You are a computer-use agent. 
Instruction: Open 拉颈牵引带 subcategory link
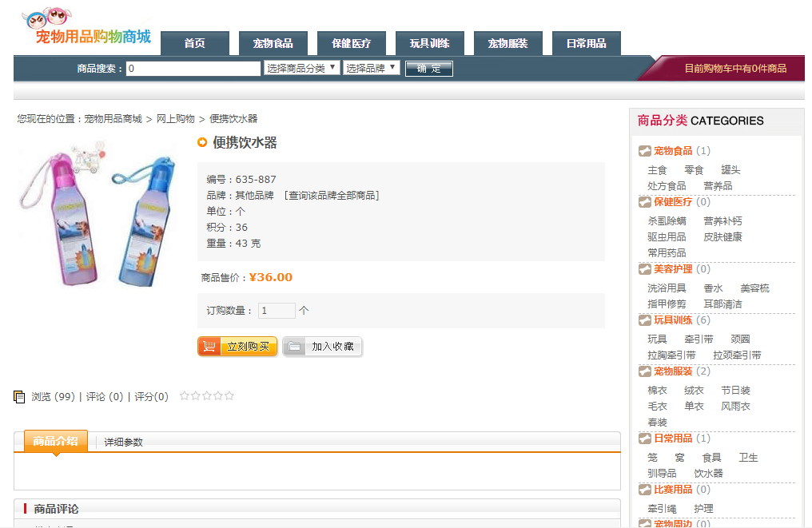coord(738,355)
